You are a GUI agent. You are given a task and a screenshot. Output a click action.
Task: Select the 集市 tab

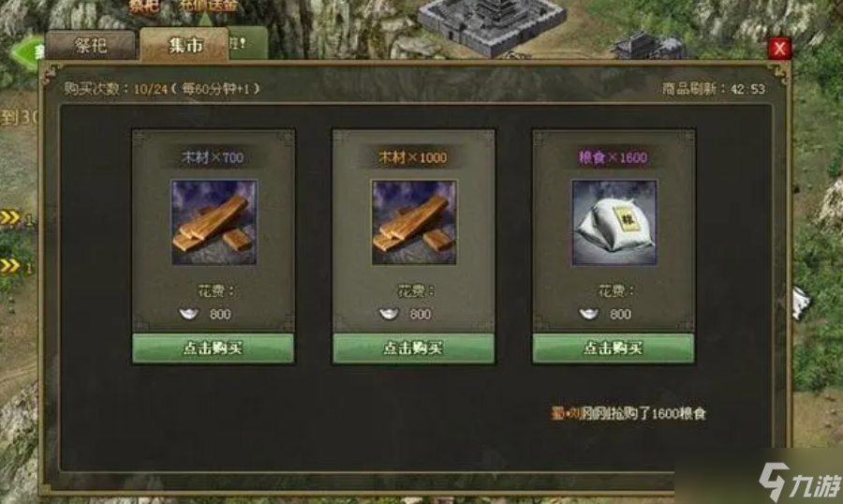185,45
